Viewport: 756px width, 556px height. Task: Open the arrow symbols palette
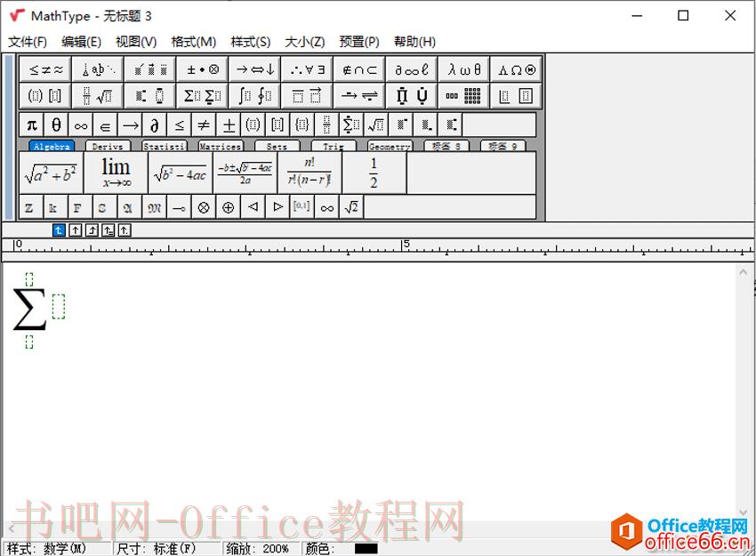coord(255,69)
